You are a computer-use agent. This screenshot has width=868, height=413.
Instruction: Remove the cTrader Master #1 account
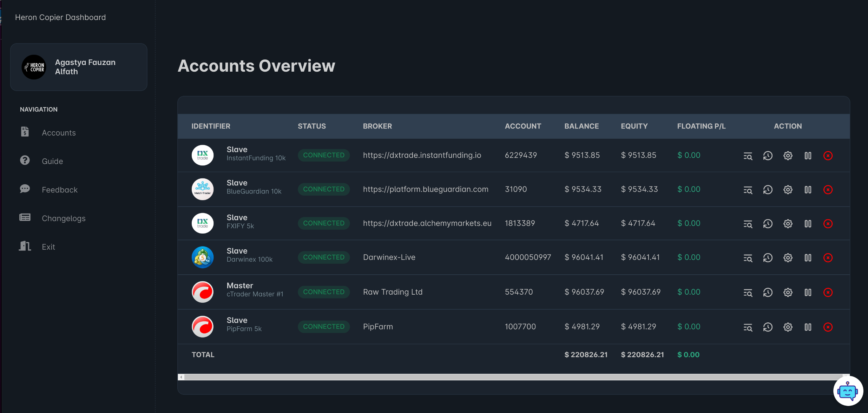click(828, 292)
